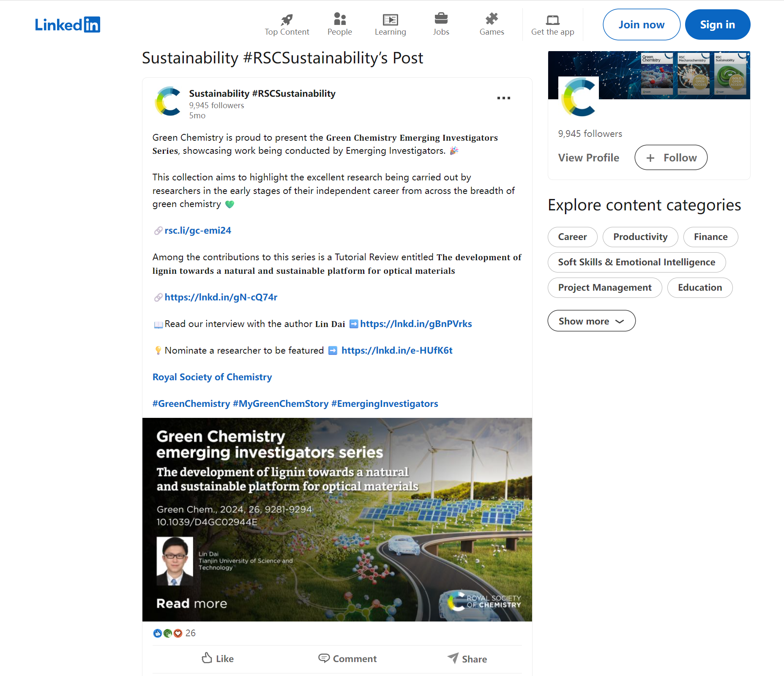Click the Sign in button
The width and height of the screenshot is (784, 676).
[718, 25]
